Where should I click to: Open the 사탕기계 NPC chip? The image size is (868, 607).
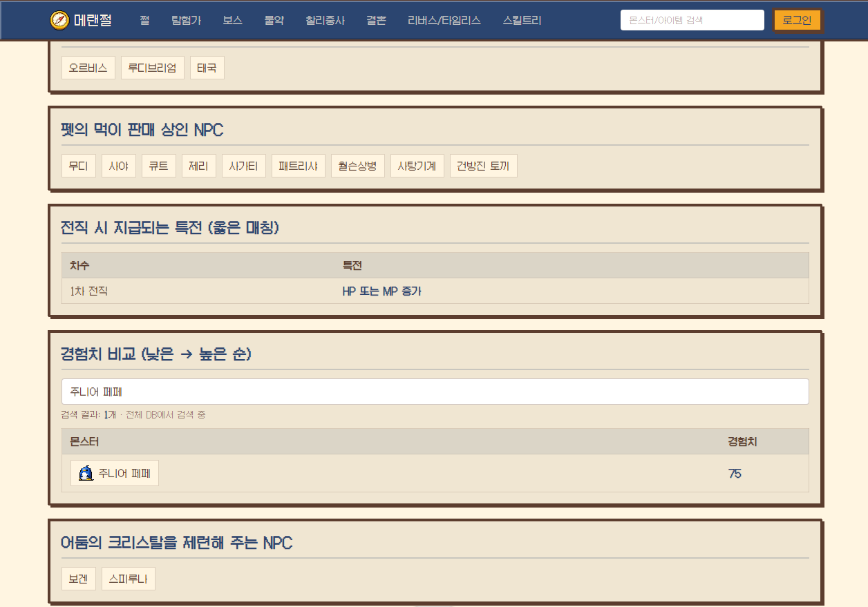417,166
